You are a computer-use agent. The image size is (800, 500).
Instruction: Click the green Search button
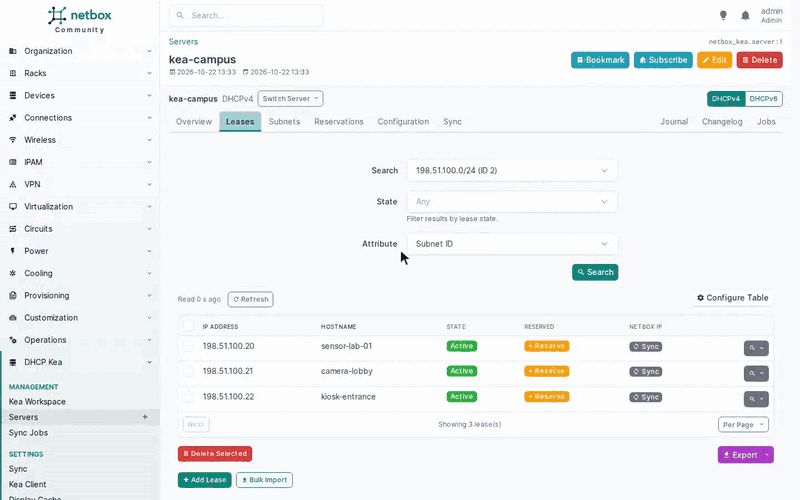pos(595,272)
